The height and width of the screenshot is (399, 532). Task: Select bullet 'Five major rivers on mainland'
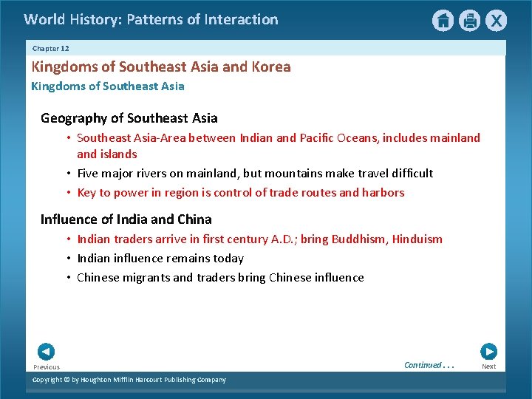point(255,174)
